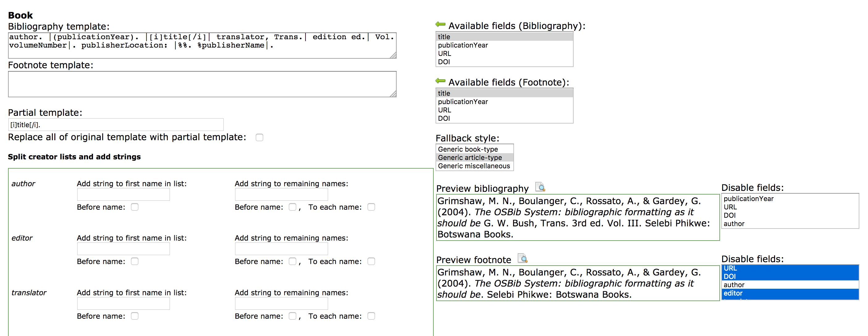The height and width of the screenshot is (336, 868).
Task: Focus author first name string input
Action: 123,195
